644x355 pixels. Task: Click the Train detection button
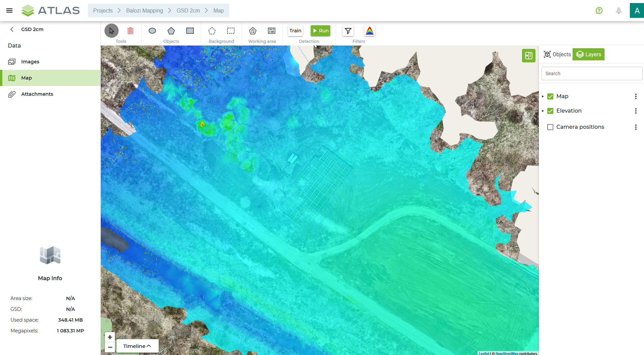tap(295, 31)
